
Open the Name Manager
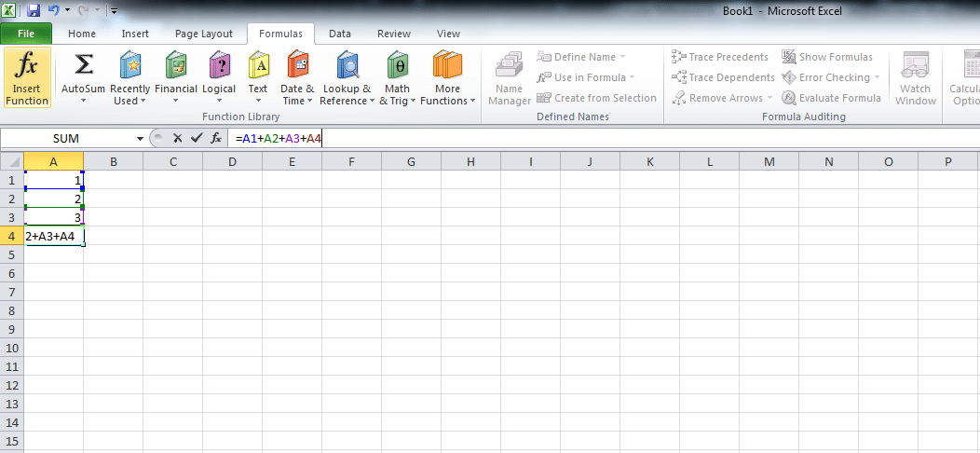click(510, 77)
